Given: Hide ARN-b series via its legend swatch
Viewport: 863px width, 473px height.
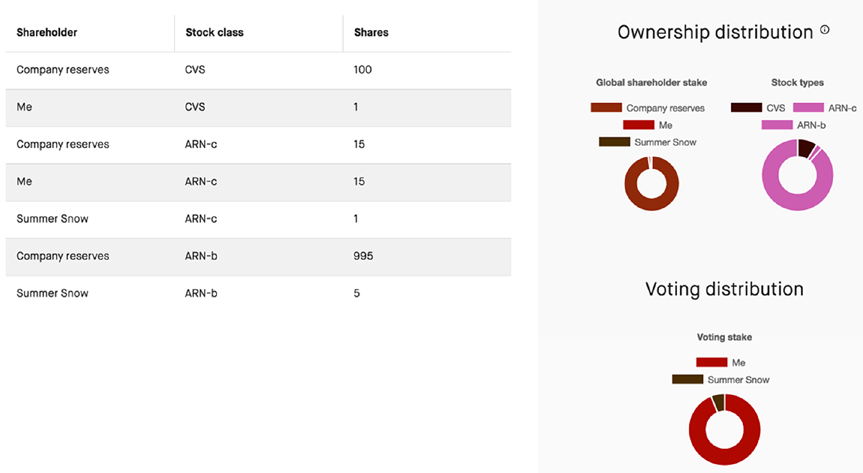Looking at the screenshot, I should coord(777,125).
